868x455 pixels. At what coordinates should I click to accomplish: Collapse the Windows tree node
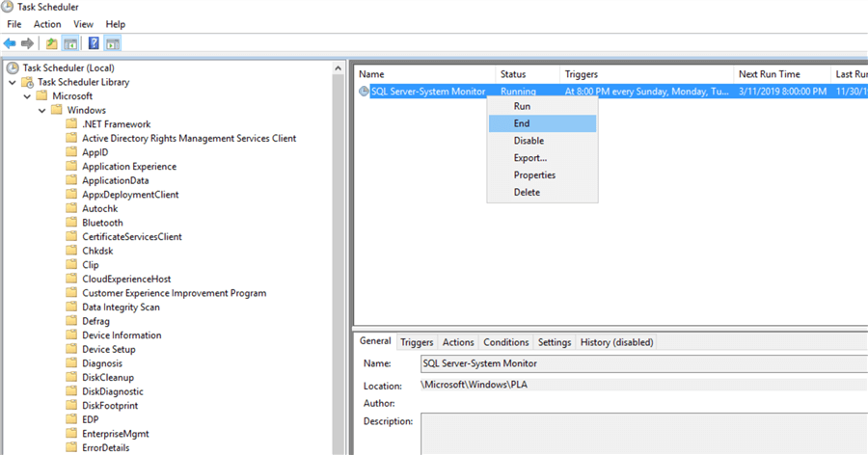(42, 110)
